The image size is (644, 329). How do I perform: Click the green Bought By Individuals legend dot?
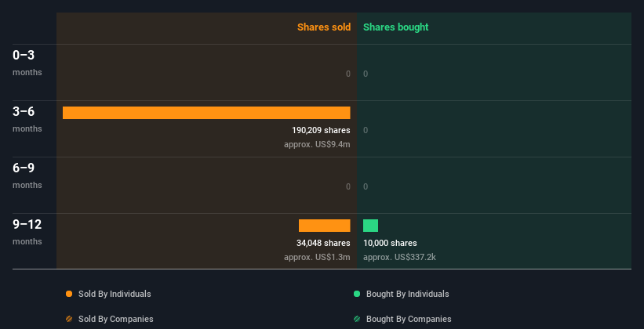357,294
